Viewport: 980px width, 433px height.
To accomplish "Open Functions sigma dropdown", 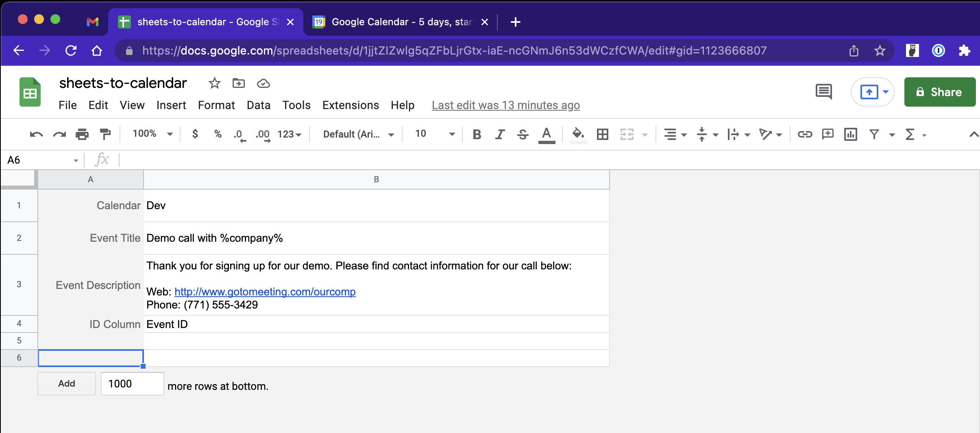I will point(916,134).
